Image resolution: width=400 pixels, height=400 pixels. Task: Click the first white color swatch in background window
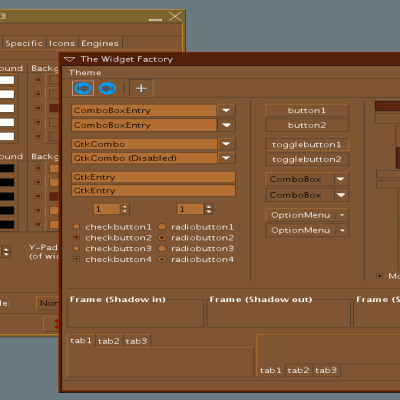click(x=7, y=80)
